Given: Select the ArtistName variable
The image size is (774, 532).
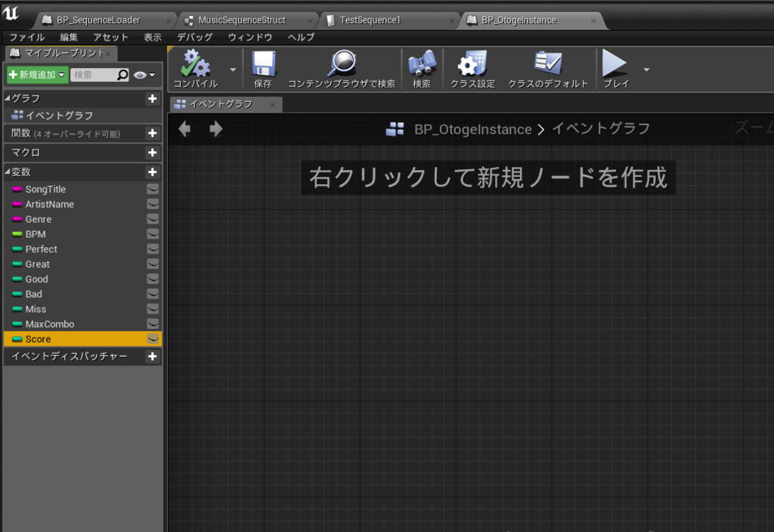Looking at the screenshot, I should pyautogui.click(x=49, y=204).
